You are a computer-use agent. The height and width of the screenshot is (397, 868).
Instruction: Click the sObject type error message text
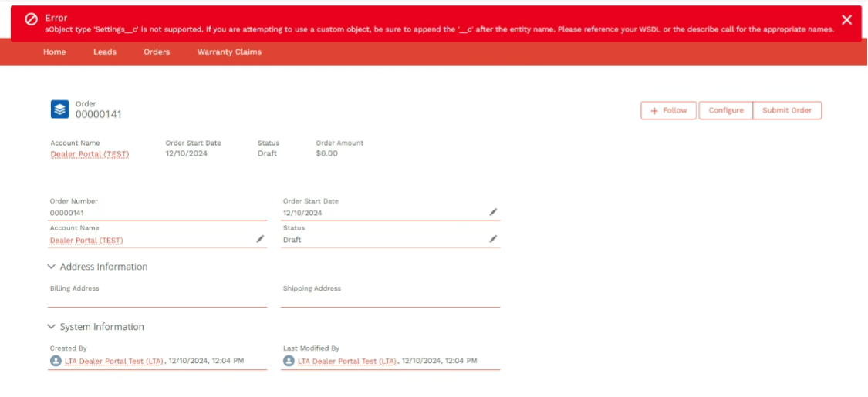coord(440,29)
